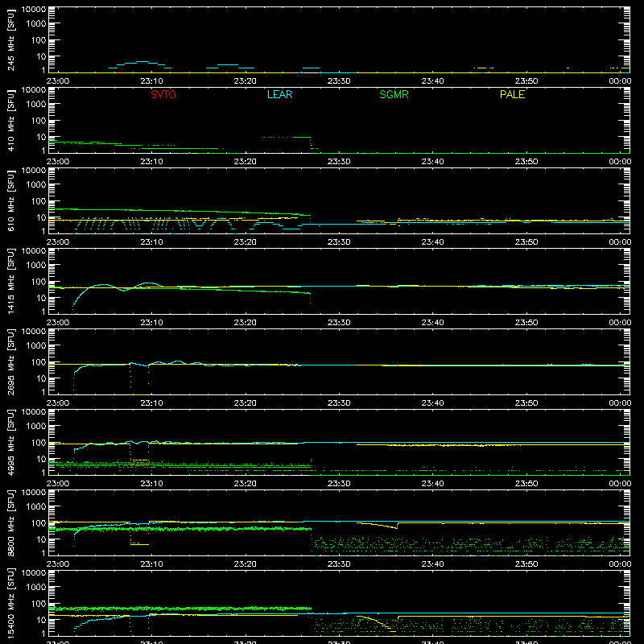This screenshot has width=644, height=644.
Task: Click the 1000 tick value on 410 MHz panel
Action: (36, 105)
